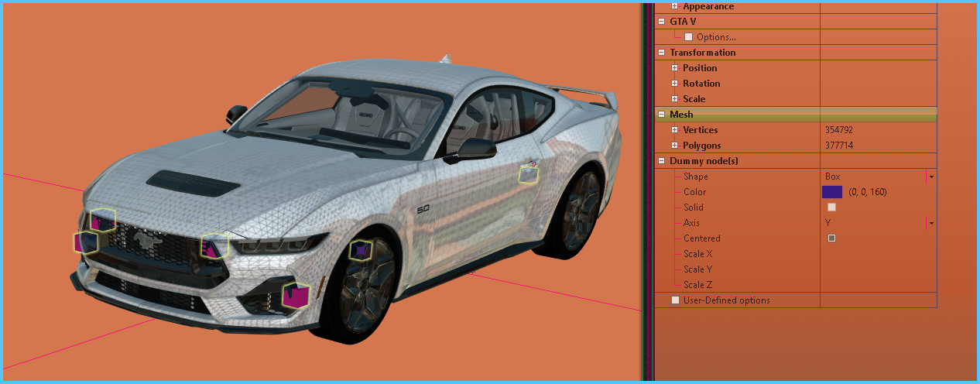Open the dummy node Color swatch

tap(831, 192)
